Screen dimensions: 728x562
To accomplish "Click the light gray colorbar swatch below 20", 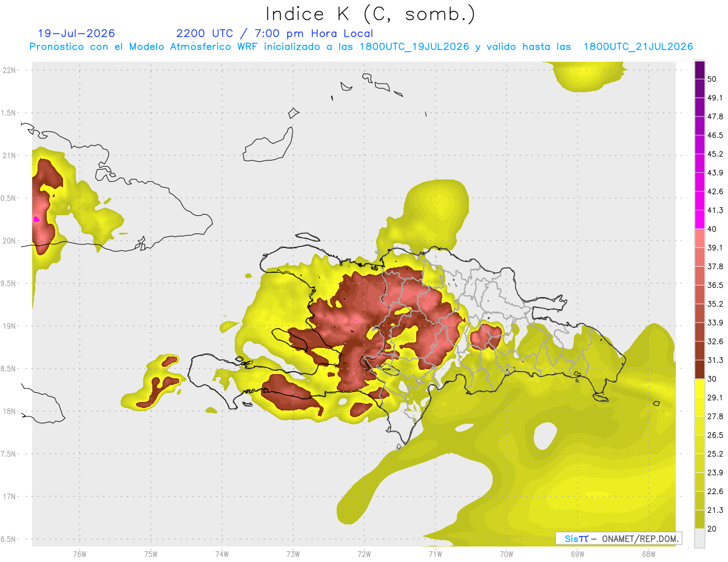I will tap(699, 538).
